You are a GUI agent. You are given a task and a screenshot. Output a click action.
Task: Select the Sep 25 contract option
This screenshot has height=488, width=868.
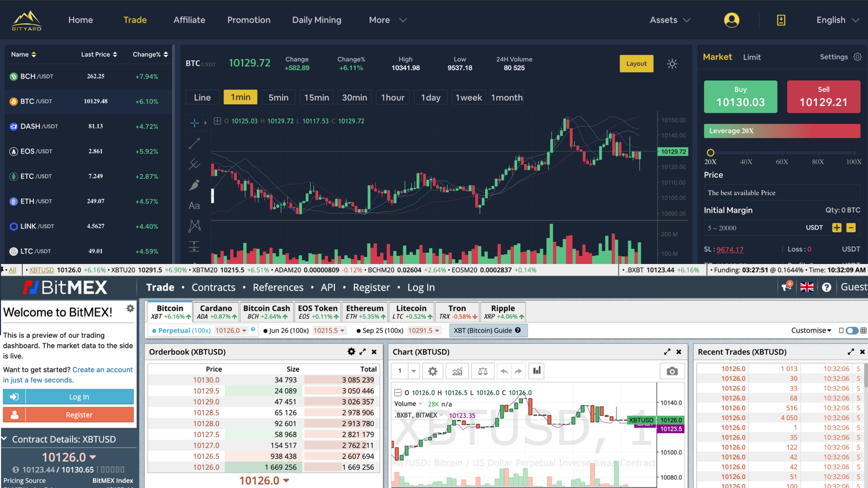pyautogui.click(x=382, y=330)
